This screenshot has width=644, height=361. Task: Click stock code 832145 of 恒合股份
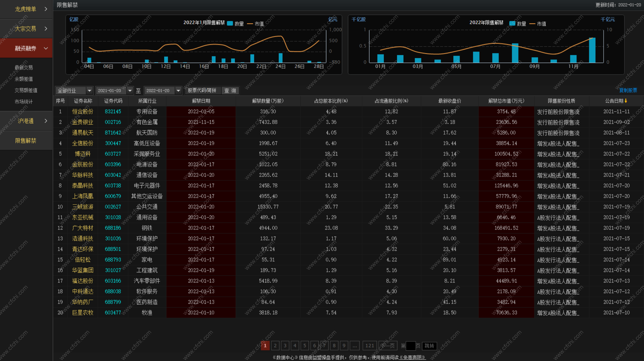pyautogui.click(x=113, y=111)
